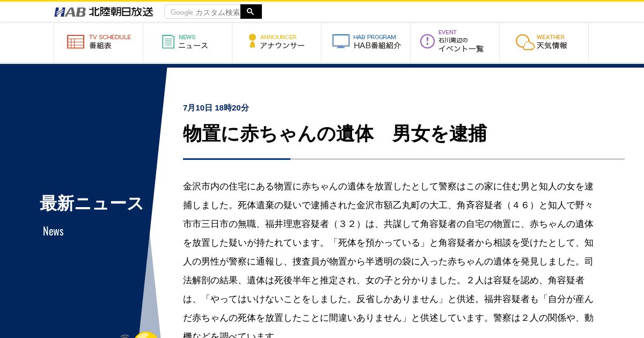Click the HAB 北陸朝日放送 logo
The image size is (644, 338).
click(104, 12)
